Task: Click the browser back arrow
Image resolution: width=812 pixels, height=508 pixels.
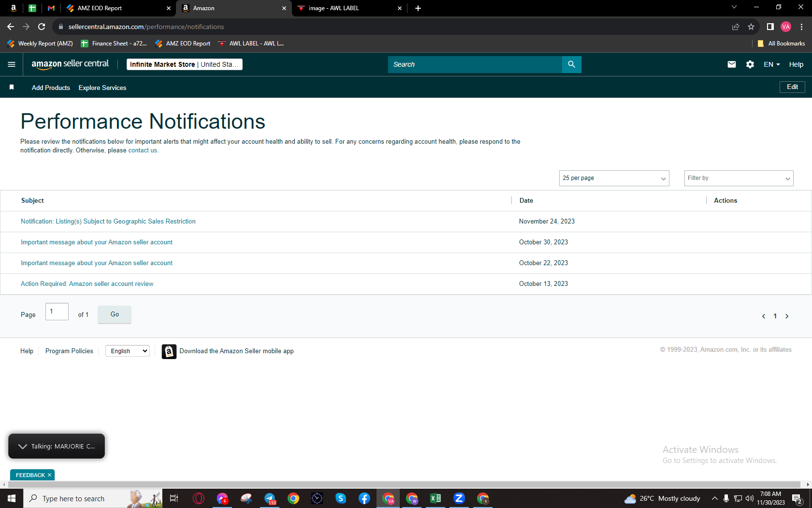Action: 11,27
